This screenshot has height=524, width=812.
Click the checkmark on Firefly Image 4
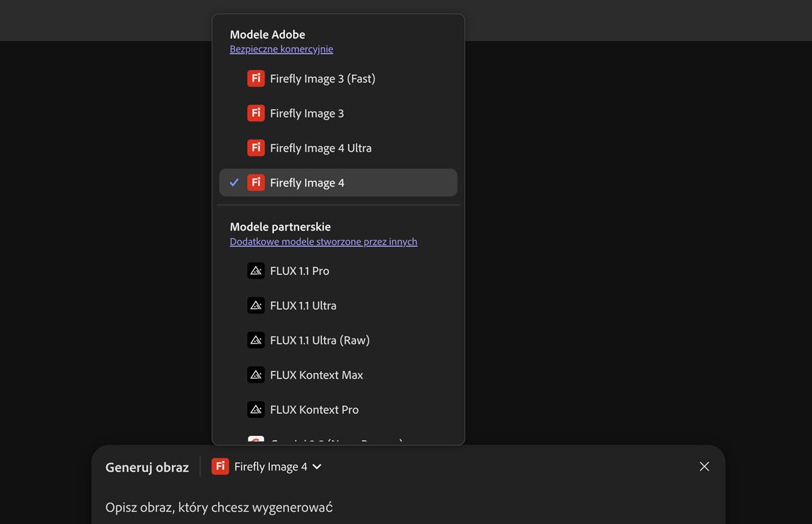coord(234,183)
